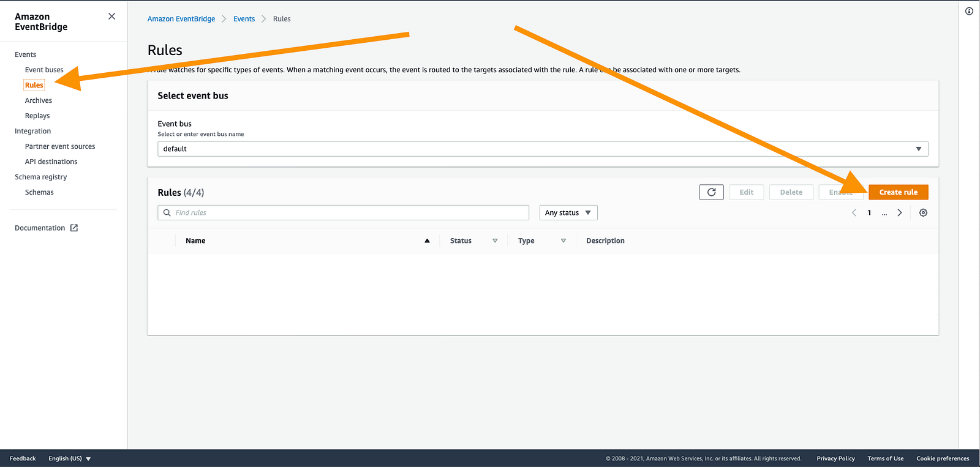Click the Feedback link in the footer
Image resolution: width=980 pixels, height=467 pixels.
coord(23,458)
